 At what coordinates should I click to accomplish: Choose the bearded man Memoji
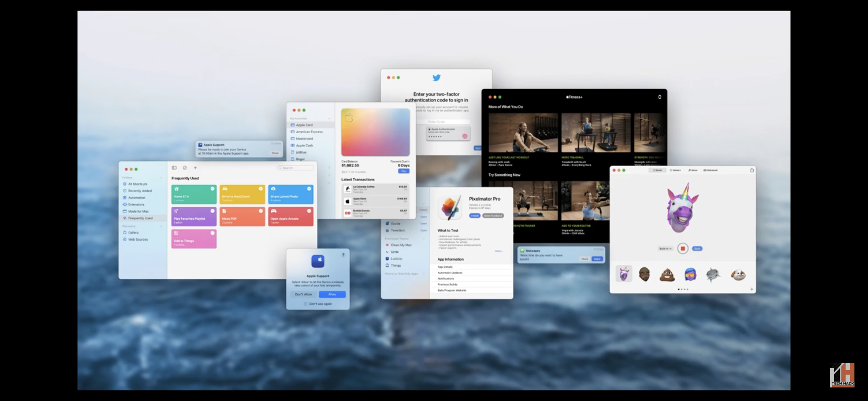(644, 275)
